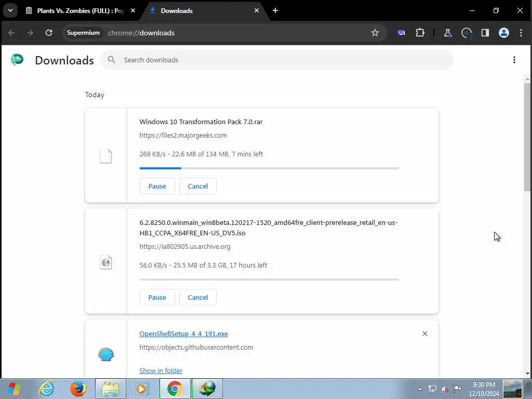The image size is (532, 399).
Task: Open a new tab with plus button
Action: [x=275, y=10]
